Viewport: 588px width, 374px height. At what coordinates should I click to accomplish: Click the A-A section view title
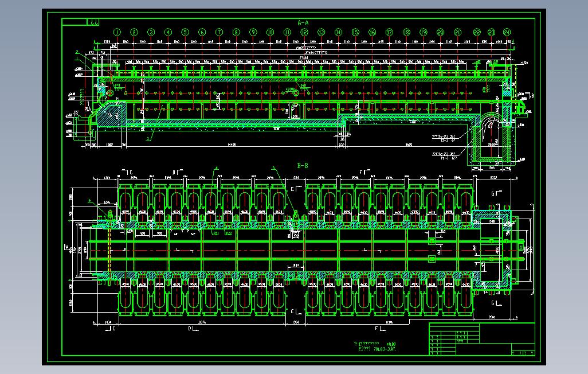point(303,23)
